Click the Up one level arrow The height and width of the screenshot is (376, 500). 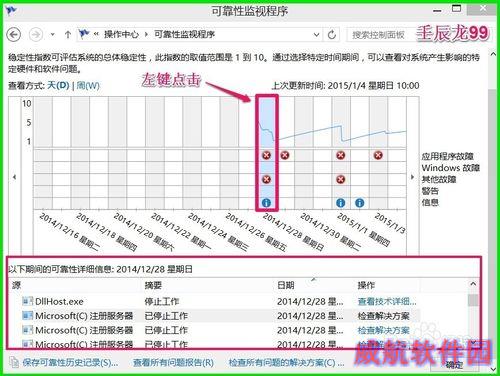pyautogui.click(x=68, y=34)
